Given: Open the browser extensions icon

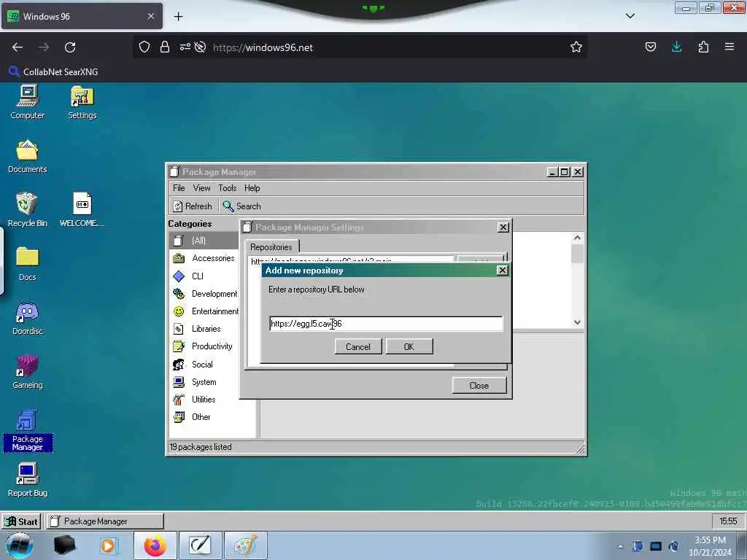Looking at the screenshot, I should click(703, 47).
